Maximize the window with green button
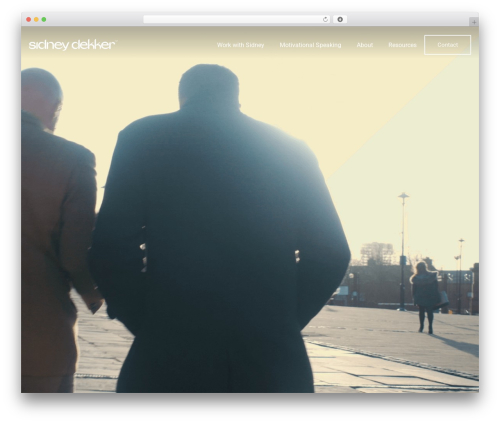500x423 pixels. [44, 19]
